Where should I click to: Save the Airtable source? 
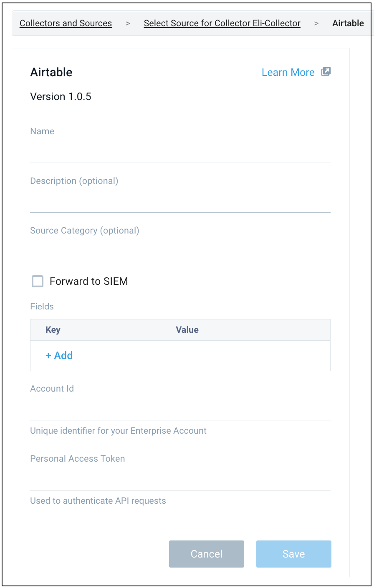(x=294, y=554)
